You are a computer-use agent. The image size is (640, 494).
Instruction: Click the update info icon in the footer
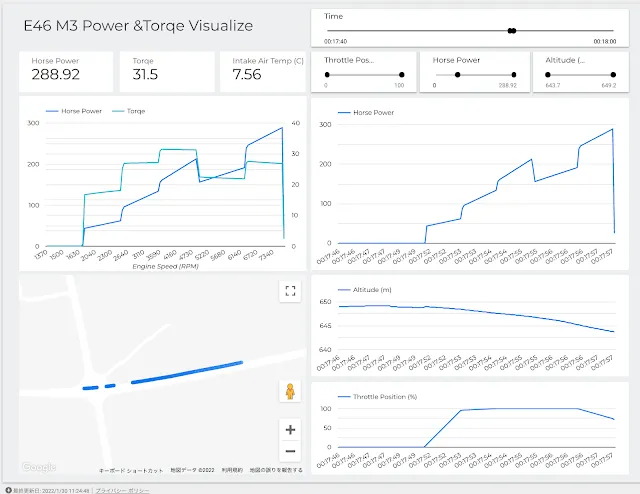[x=8, y=490]
